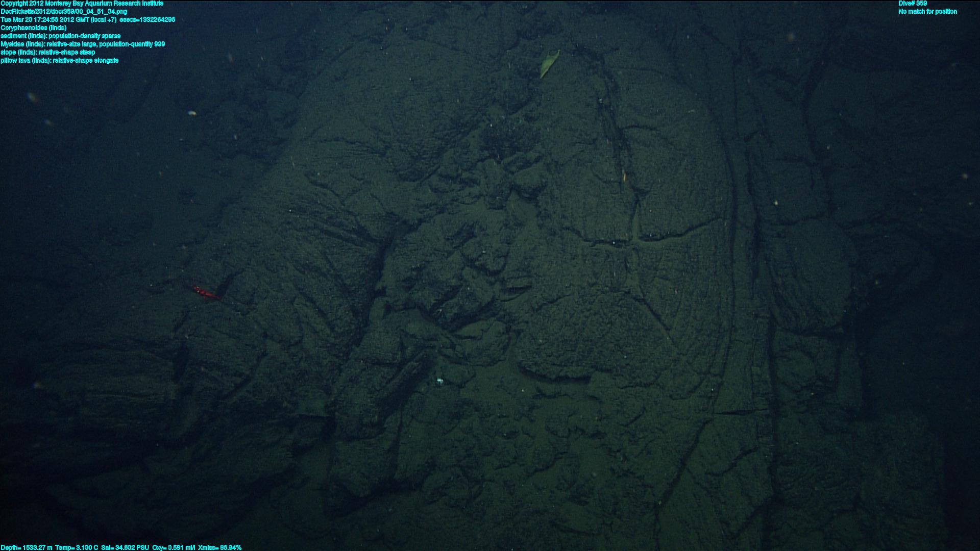Click the sediment population-density sparse annotation
This screenshot has width=980, height=551.
(x=60, y=36)
